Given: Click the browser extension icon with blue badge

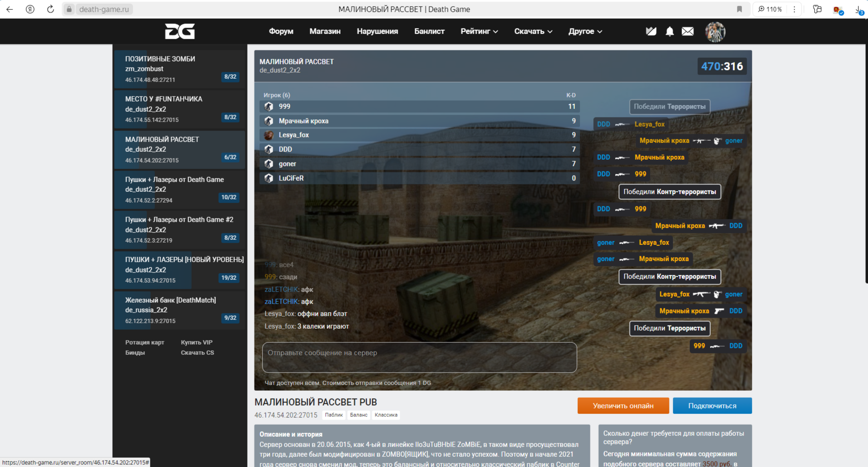Looking at the screenshot, I should (x=838, y=10).
